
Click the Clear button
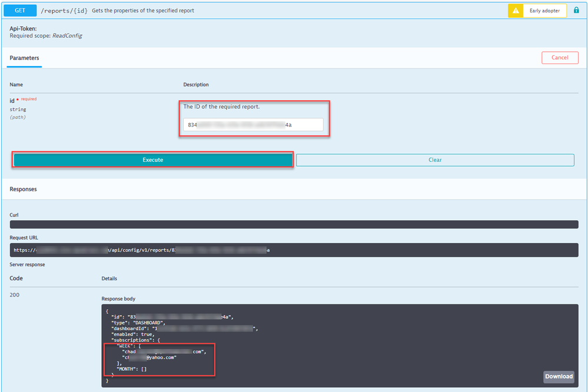coord(435,160)
